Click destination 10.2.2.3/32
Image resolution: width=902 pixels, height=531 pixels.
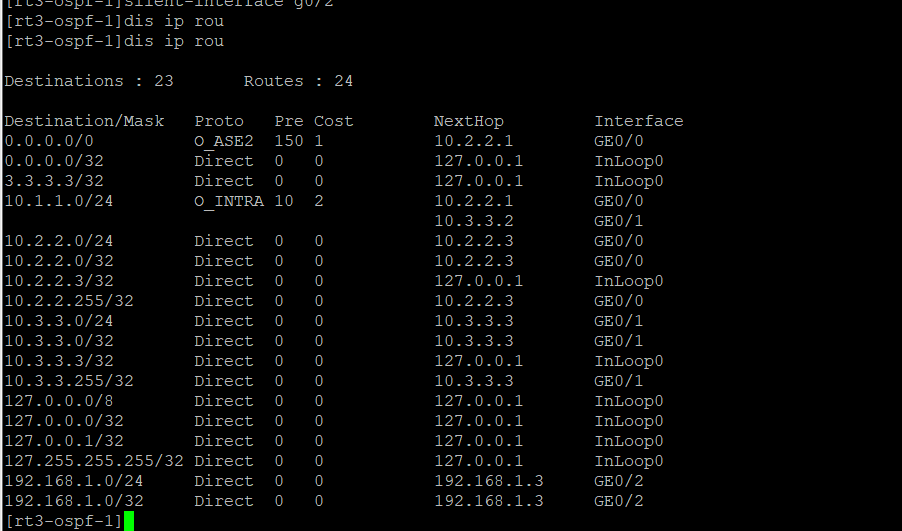[59, 281]
